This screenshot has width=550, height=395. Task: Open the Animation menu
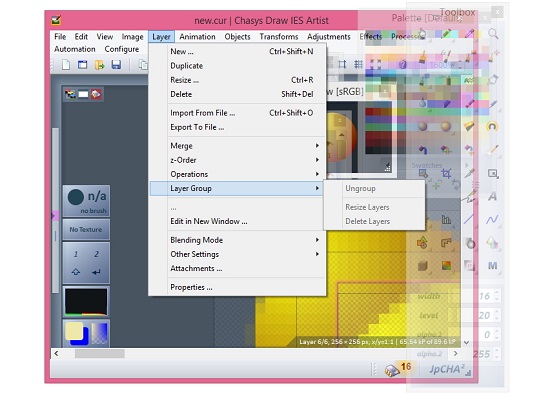[197, 36]
